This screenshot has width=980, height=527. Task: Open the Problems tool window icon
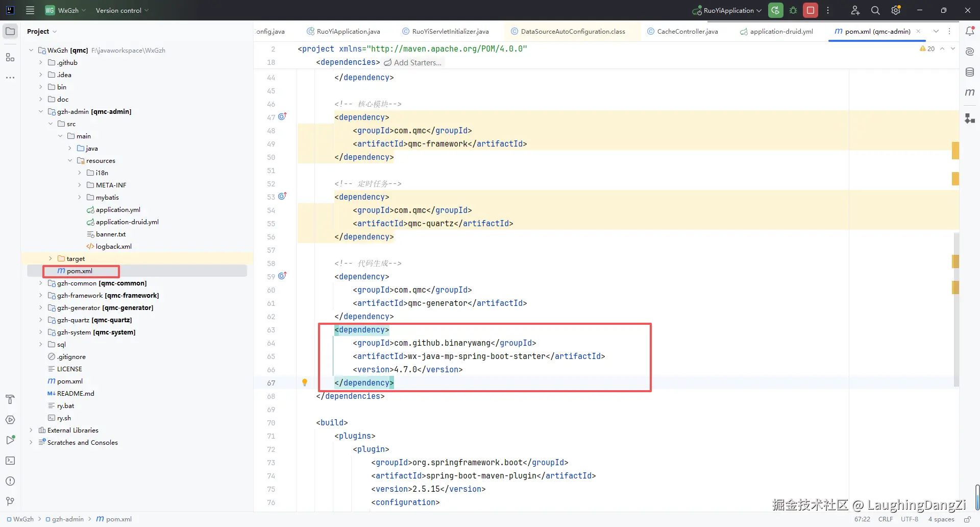click(10, 481)
